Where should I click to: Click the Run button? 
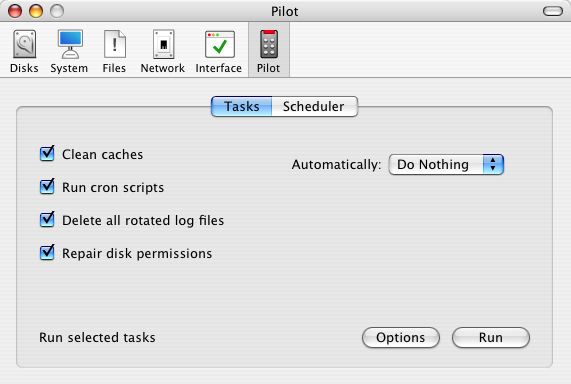coord(491,337)
